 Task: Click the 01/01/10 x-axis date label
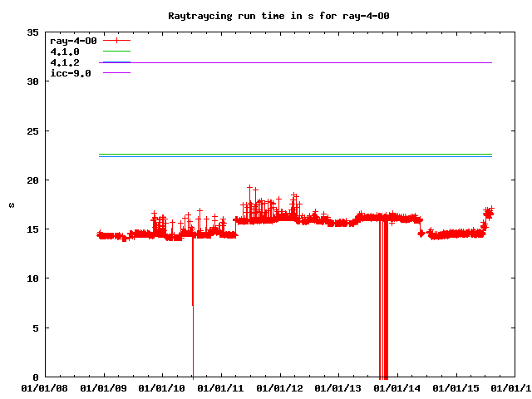163,387
